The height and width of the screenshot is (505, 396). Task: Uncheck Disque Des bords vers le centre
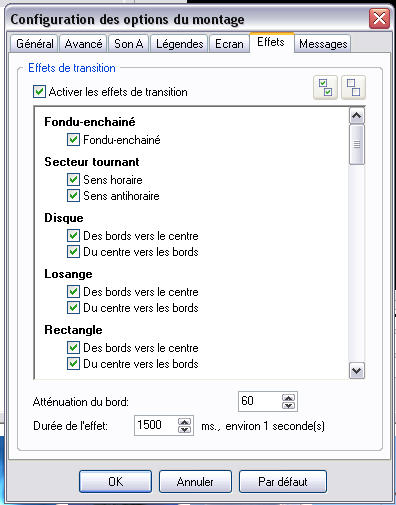tap(73, 235)
